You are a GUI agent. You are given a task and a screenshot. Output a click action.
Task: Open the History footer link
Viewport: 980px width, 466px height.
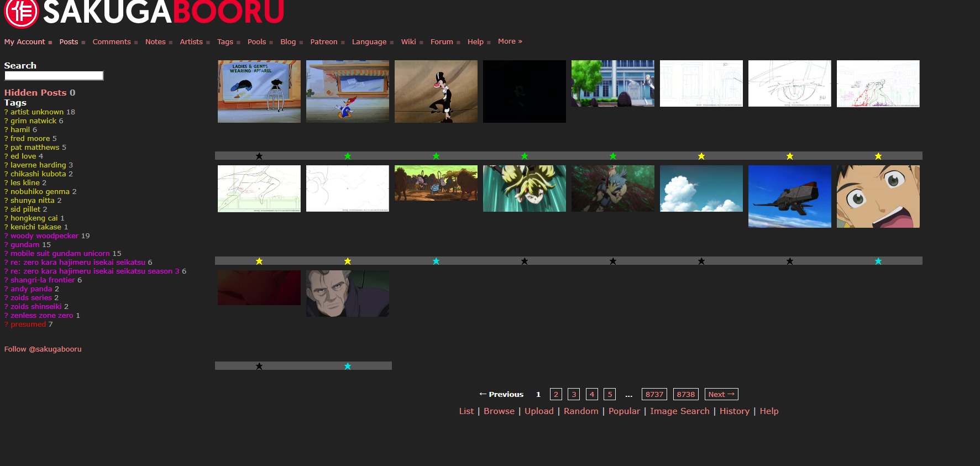click(735, 411)
